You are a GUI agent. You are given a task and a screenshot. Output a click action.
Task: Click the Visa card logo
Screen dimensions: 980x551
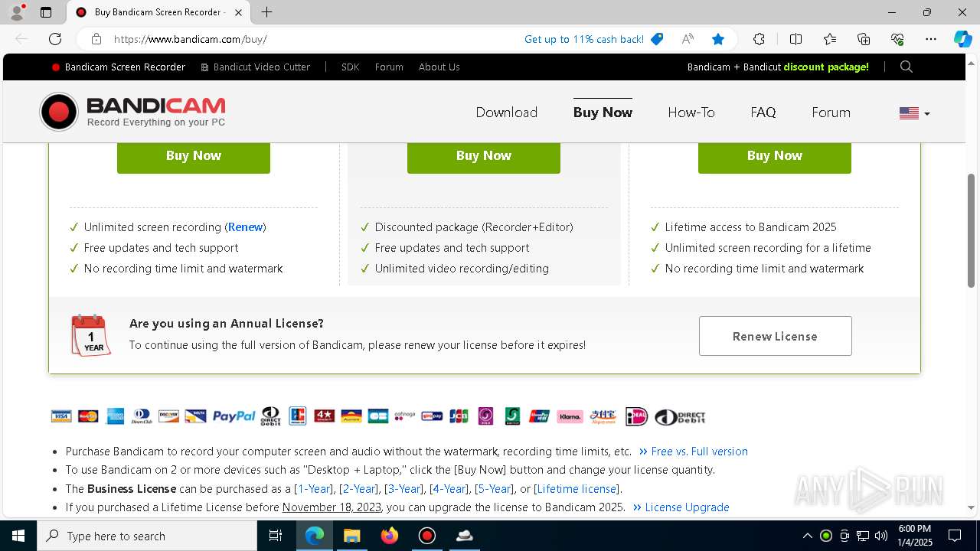(x=61, y=416)
